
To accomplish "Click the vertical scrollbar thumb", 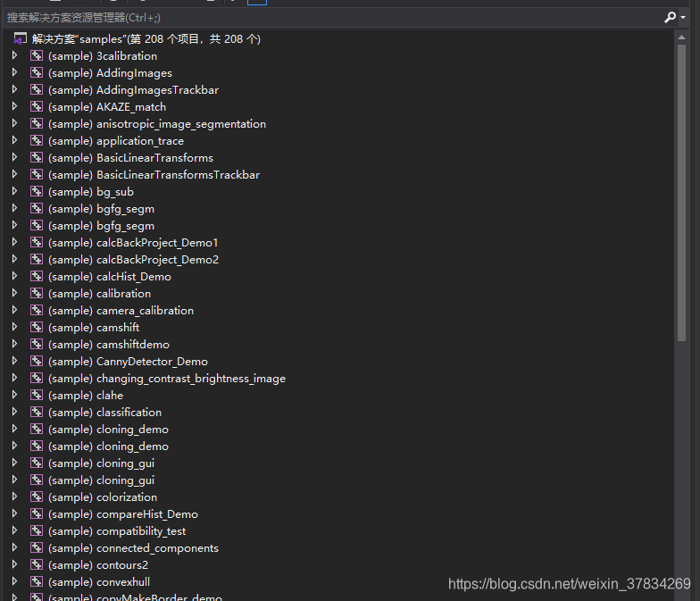I will point(681,193).
